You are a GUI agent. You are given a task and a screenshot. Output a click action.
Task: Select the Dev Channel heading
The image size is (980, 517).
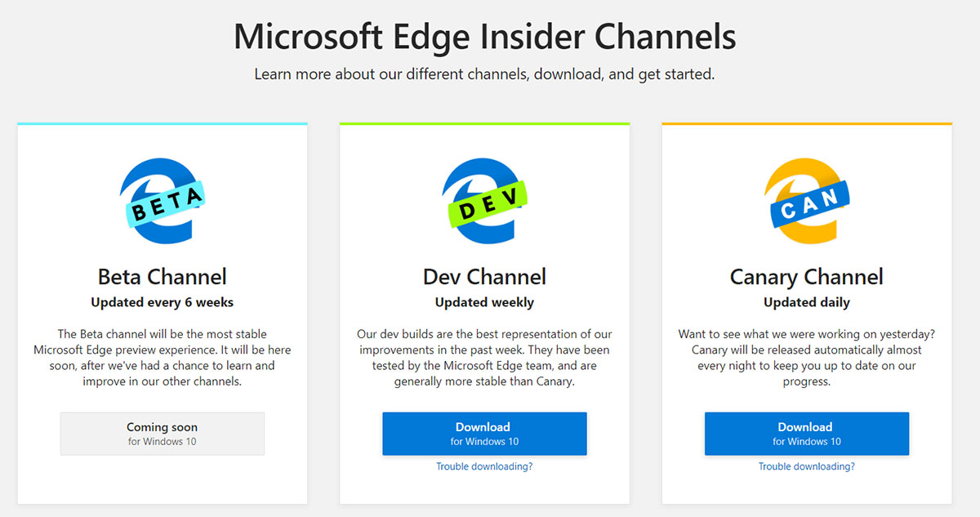tap(484, 277)
